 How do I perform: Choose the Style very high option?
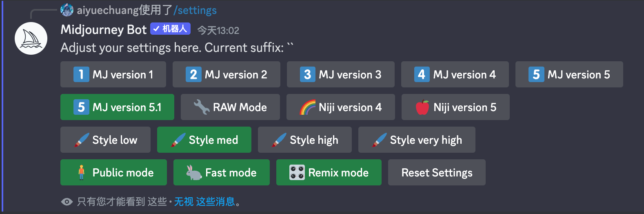click(417, 140)
